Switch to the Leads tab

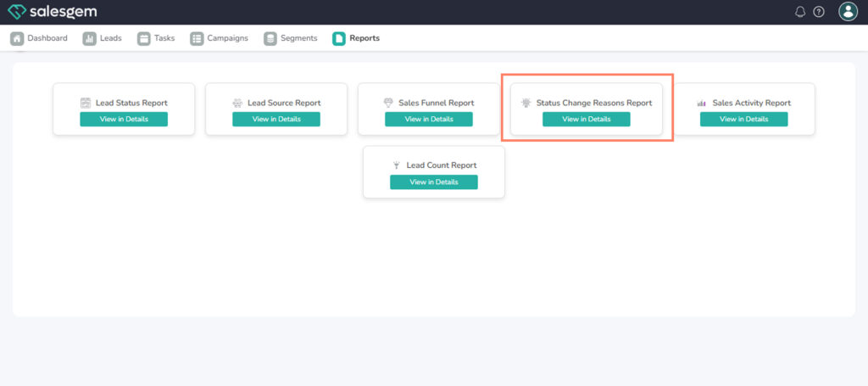[102, 38]
